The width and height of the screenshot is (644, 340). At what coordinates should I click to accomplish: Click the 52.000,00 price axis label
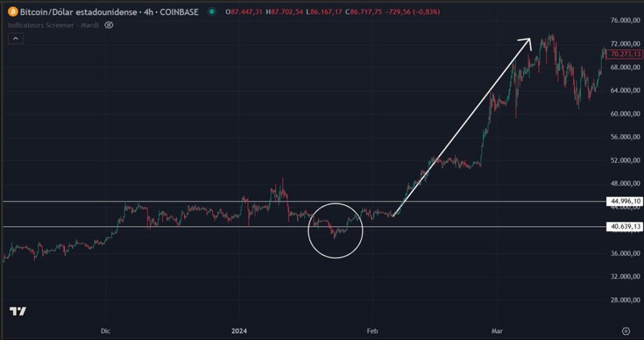[625, 160]
